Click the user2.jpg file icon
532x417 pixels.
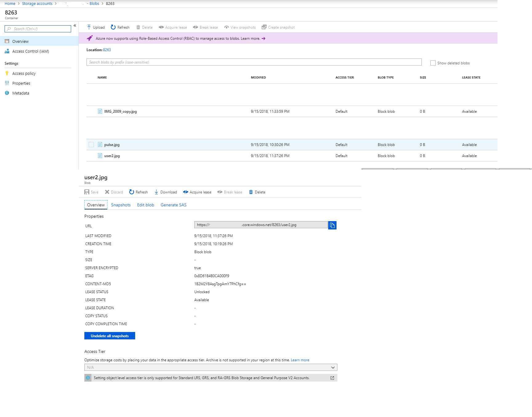pos(100,156)
